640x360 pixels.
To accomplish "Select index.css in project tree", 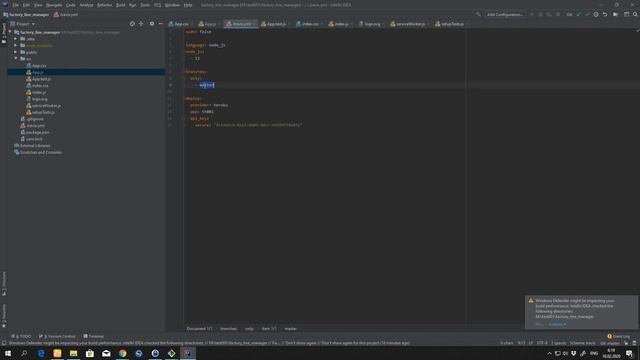I will [37, 86].
